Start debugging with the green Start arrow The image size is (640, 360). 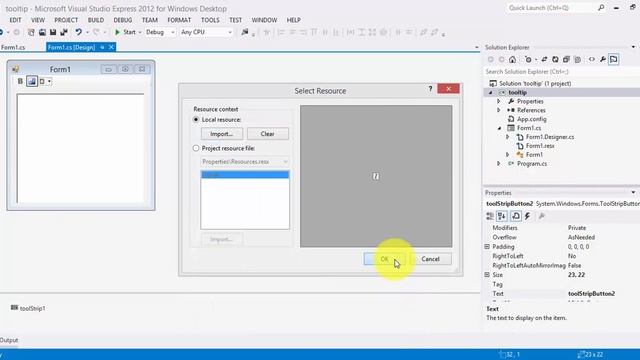point(118,32)
